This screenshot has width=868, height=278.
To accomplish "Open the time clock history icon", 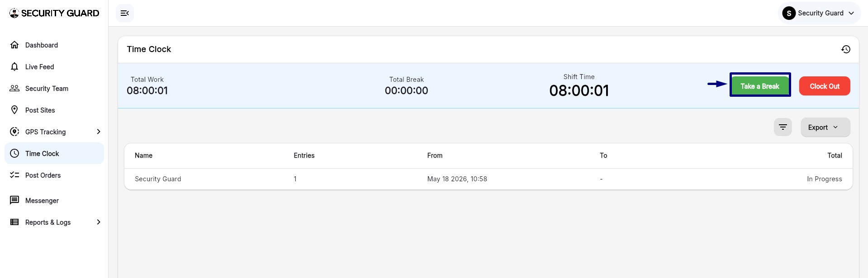I will (845, 49).
